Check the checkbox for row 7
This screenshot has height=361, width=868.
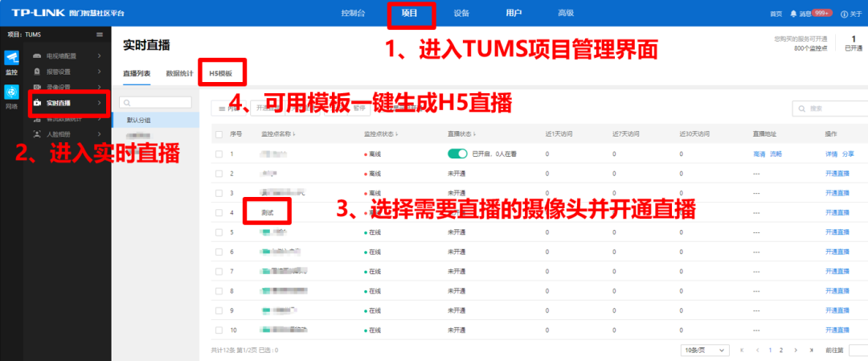(x=219, y=271)
